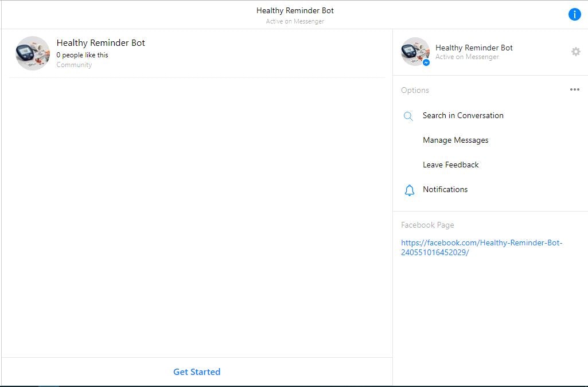The height and width of the screenshot is (387, 588).
Task: Click Healthy Reminder Bot name in the sidebar
Action: pos(474,48)
